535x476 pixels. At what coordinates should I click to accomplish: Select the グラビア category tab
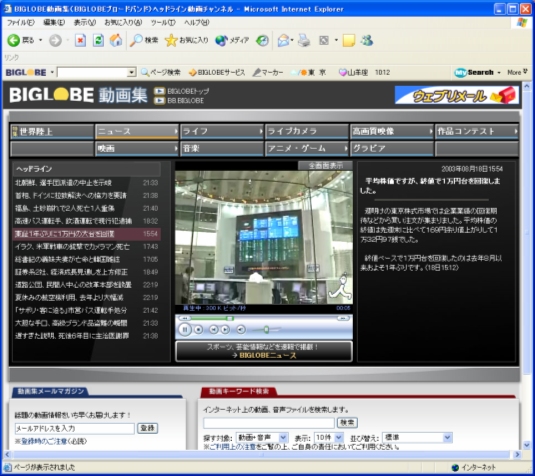point(391,149)
